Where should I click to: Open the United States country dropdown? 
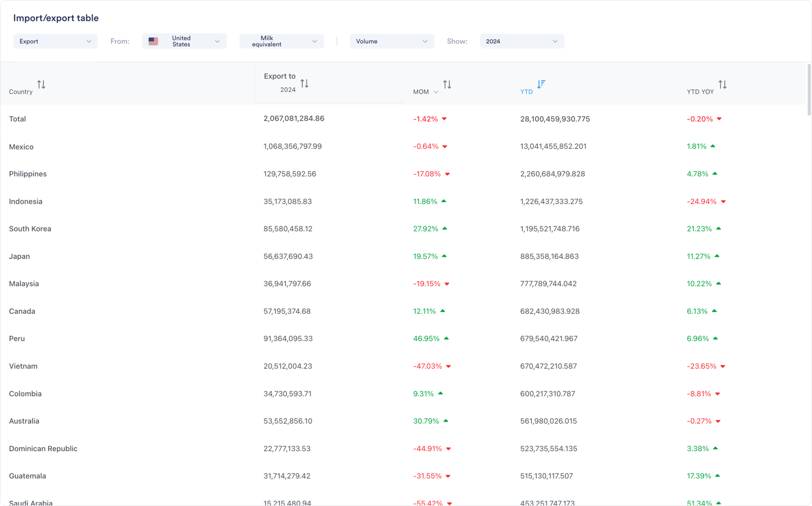(185, 42)
